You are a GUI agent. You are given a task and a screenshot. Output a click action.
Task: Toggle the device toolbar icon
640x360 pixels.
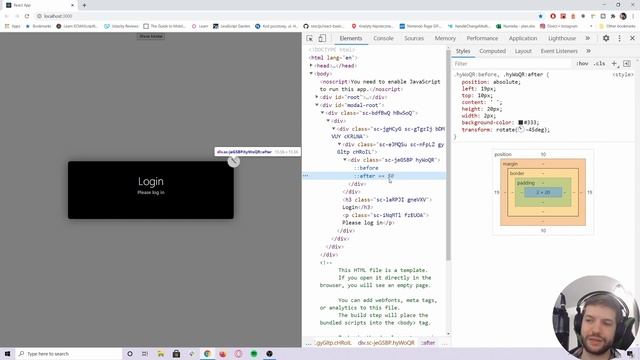[x=322, y=38]
